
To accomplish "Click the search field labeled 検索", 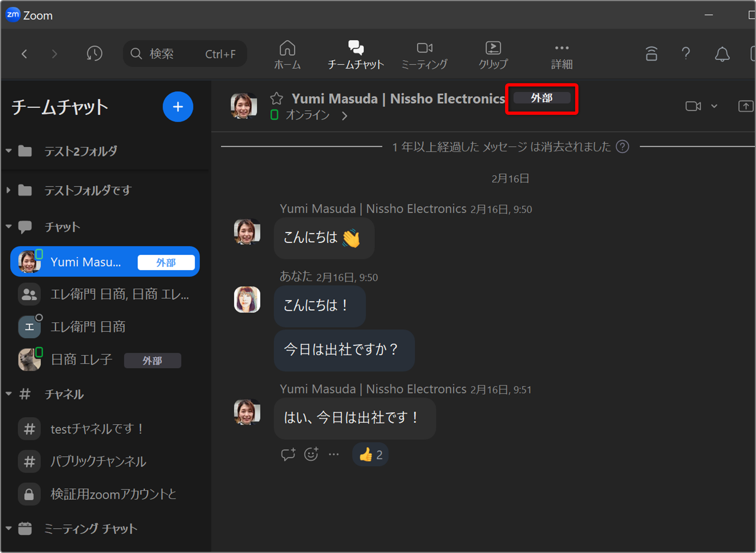I will (x=185, y=54).
